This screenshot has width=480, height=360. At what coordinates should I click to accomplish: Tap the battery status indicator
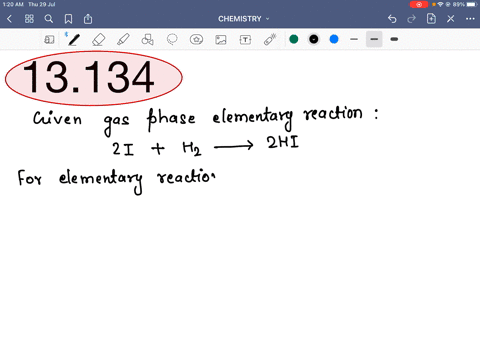click(x=471, y=4)
